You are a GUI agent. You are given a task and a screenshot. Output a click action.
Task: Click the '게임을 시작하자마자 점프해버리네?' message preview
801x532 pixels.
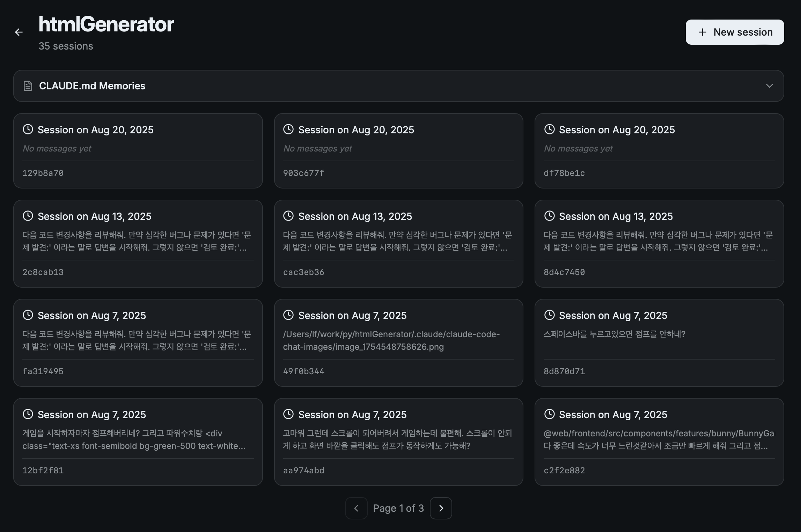tap(134, 439)
